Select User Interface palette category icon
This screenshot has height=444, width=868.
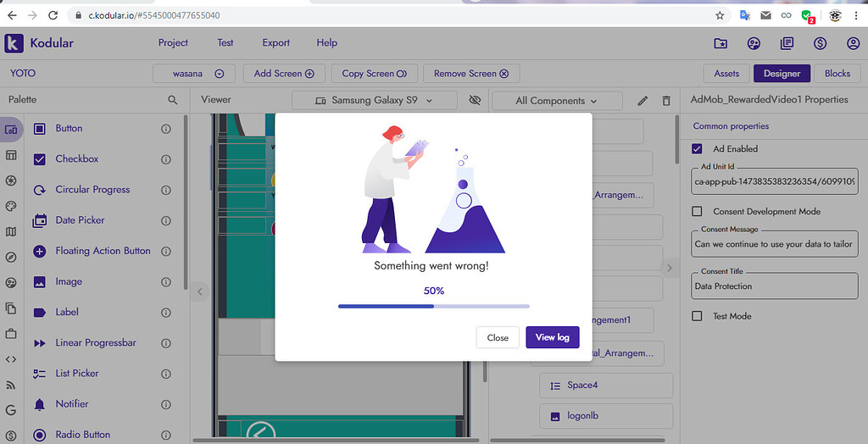(x=11, y=130)
